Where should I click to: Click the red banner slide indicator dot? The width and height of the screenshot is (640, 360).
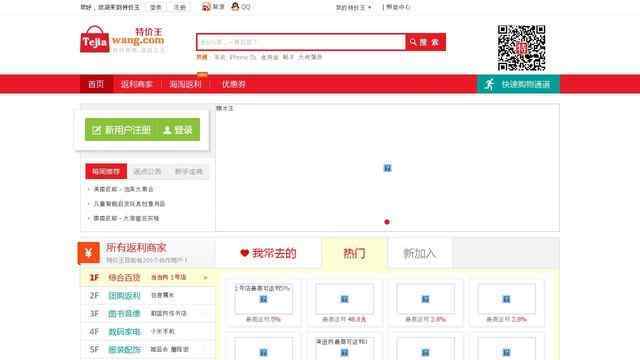pos(387,222)
